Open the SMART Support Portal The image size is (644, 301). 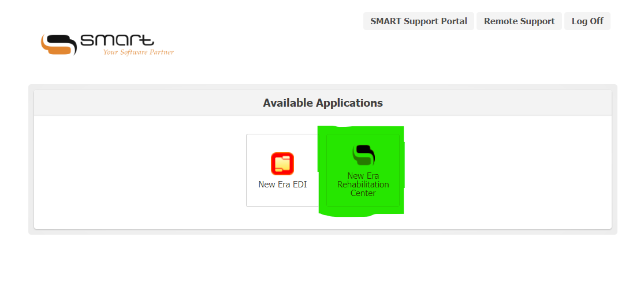pos(418,21)
